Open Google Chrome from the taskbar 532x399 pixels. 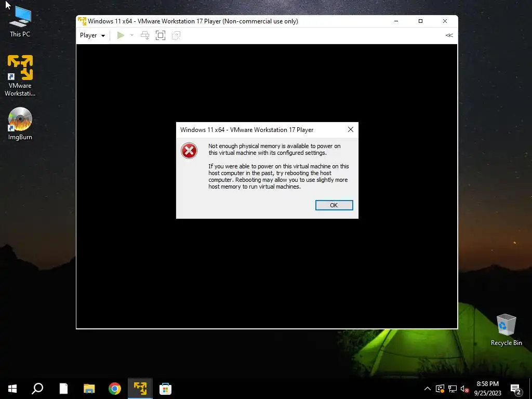[115, 389]
